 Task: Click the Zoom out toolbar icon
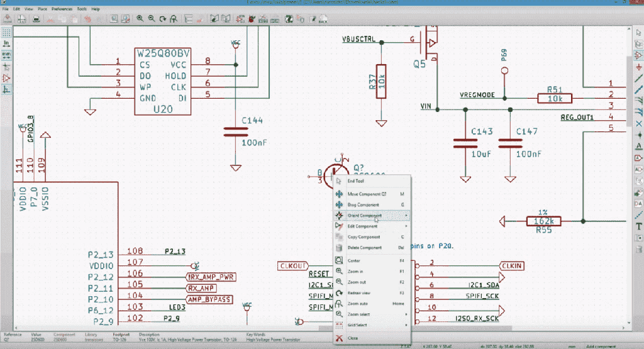[152, 19]
